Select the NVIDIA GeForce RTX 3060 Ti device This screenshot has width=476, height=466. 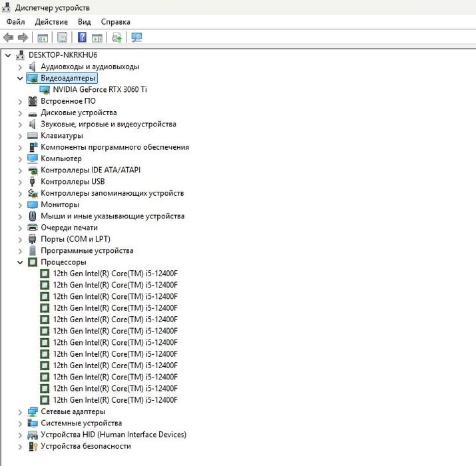[x=100, y=90]
